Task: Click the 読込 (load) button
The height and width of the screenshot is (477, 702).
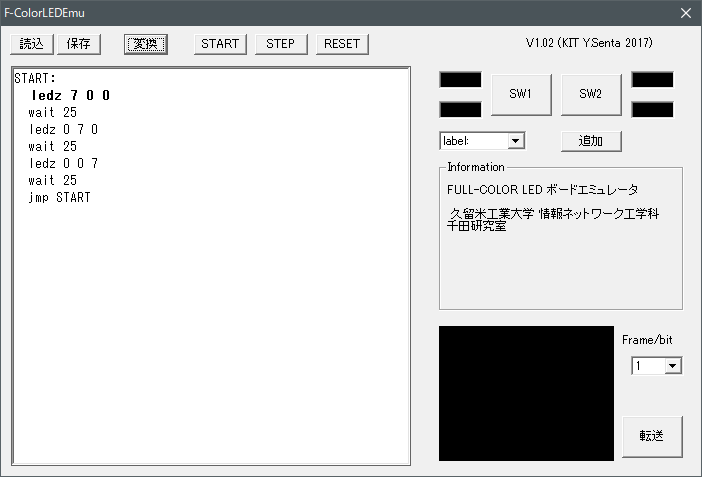Action: tap(32, 44)
